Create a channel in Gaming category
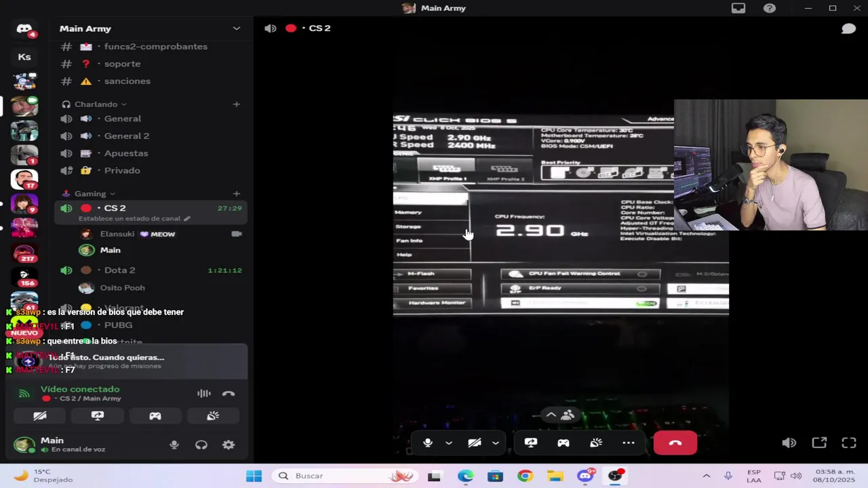Screen dimensions: 868x488 [x=237, y=194]
